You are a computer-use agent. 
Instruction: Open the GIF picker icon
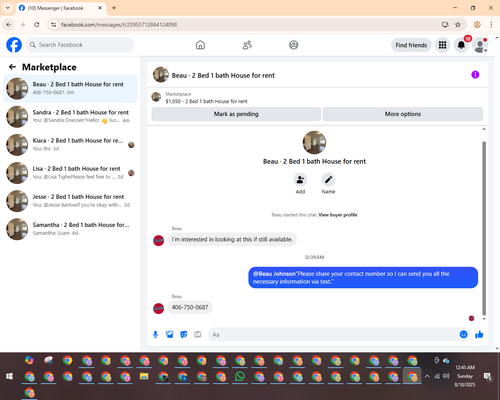pyautogui.click(x=198, y=334)
